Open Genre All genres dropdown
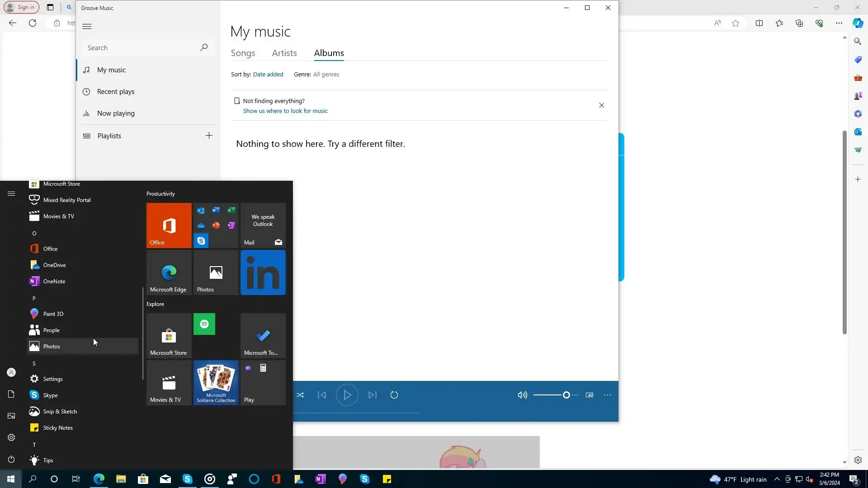The width and height of the screenshot is (868, 488). click(325, 75)
